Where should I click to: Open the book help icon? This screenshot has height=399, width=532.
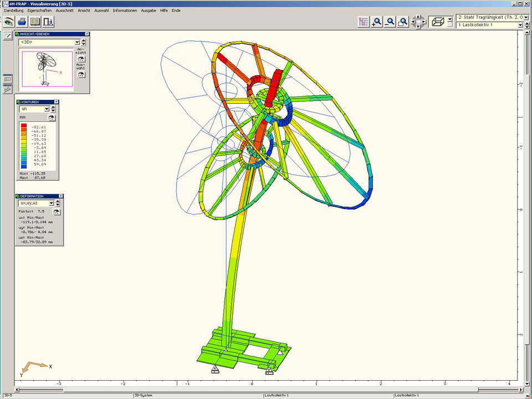click(35, 22)
